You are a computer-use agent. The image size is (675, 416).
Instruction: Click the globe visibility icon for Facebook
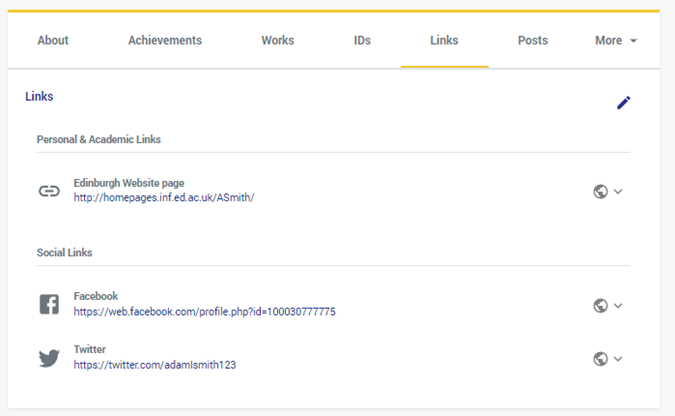[600, 305]
